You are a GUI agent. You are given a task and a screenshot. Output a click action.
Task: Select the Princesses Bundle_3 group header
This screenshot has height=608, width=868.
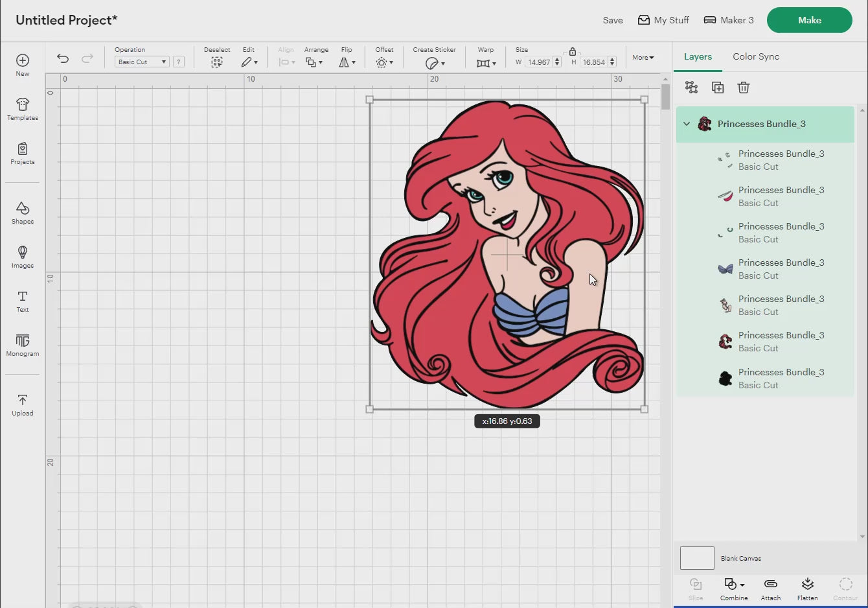(765, 124)
